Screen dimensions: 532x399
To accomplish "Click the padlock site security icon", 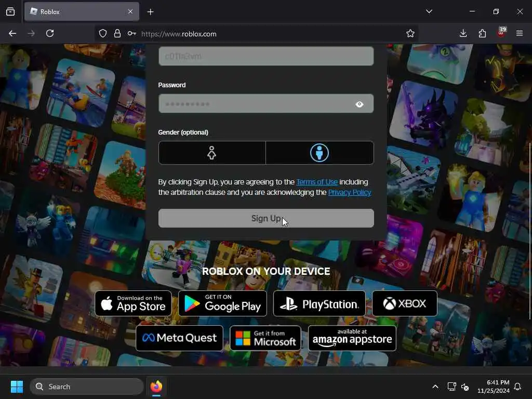I will [117, 33].
